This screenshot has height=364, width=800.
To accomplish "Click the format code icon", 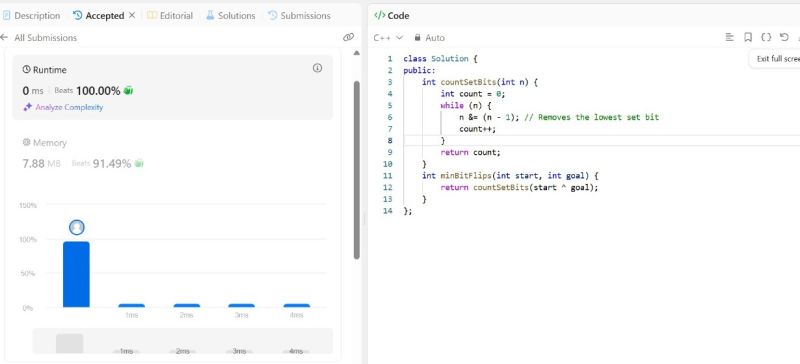I will [x=730, y=37].
